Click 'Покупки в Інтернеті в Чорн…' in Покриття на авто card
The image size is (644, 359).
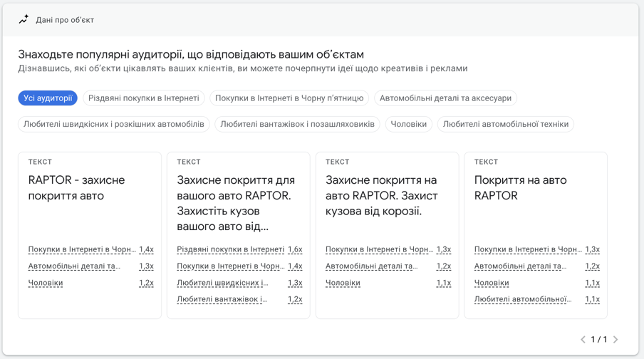pos(528,249)
